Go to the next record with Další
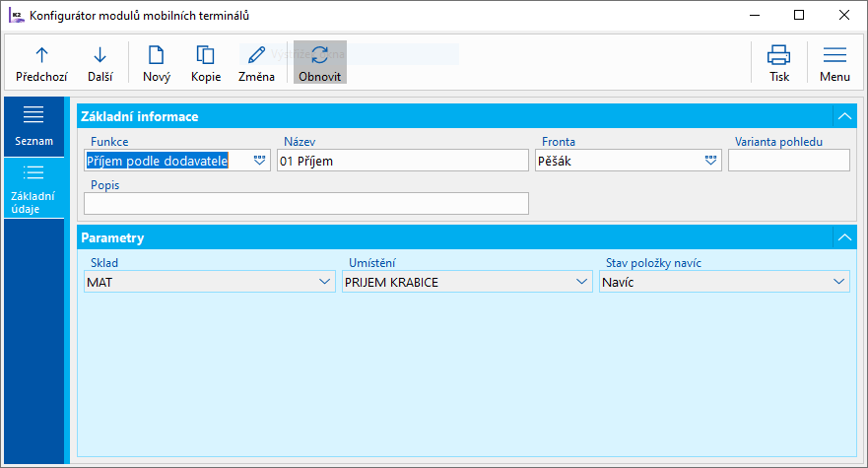 pos(100,64)
